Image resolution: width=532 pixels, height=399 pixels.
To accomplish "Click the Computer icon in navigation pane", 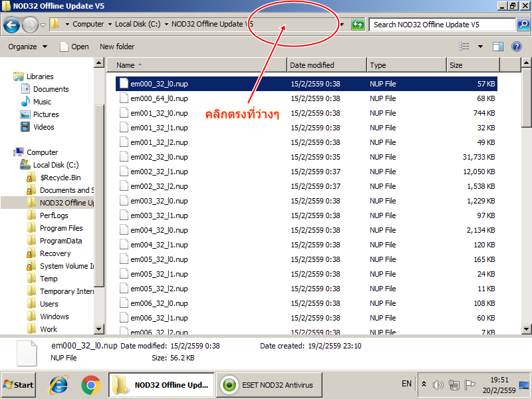I will pyautogui.click(x=19, y=152).
